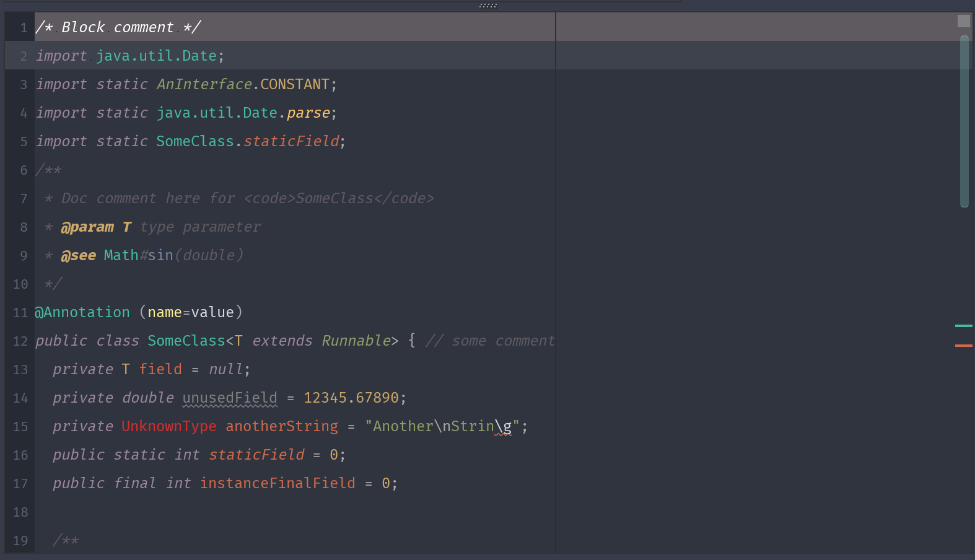Click the "double" keyword on line 14

tap(148, 398)
